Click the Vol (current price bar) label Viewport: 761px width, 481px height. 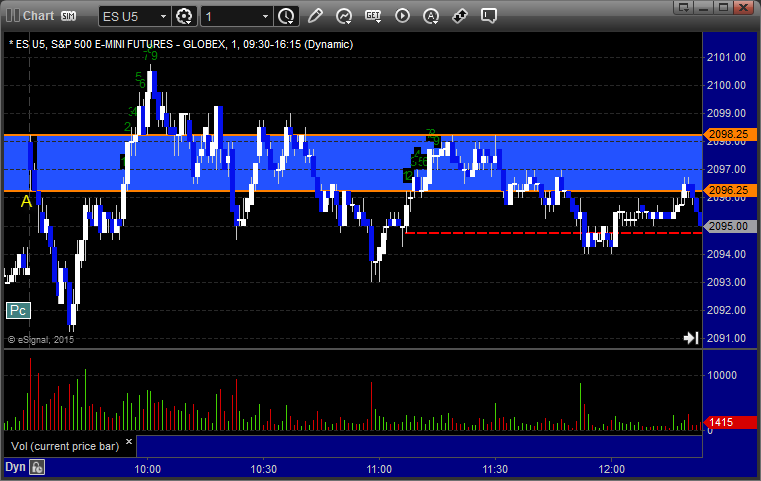coord(65,446)
